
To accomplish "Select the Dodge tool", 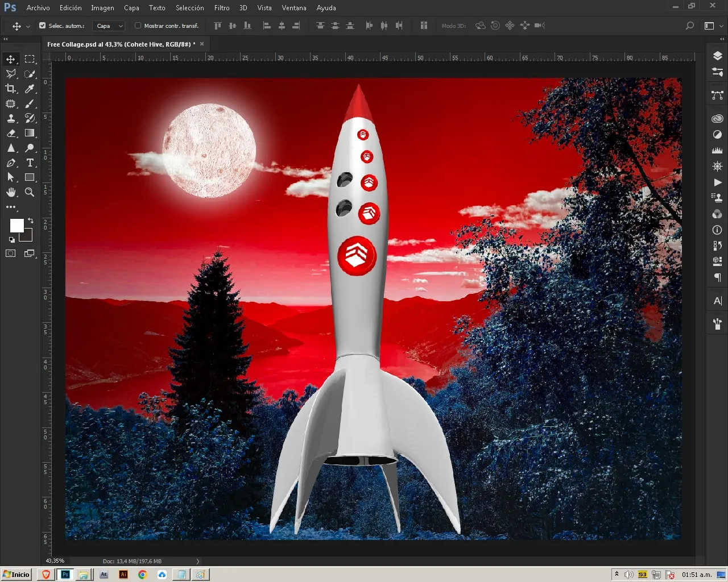I will pyautogui.click(x=30, y=148).
